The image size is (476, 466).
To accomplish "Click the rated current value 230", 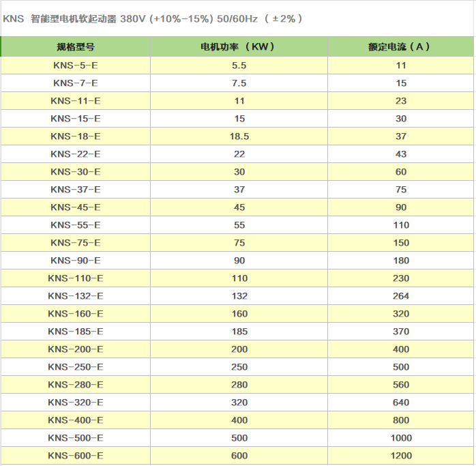I will coord(401,278).
